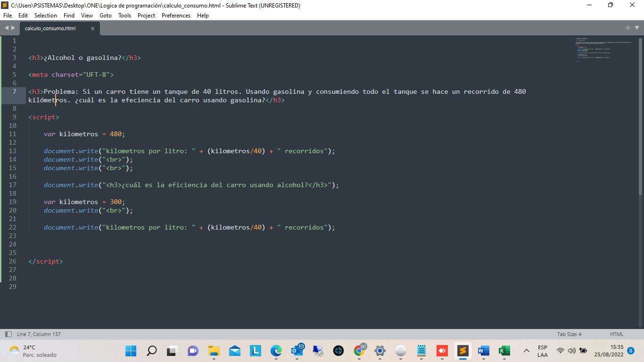Open the tab list dropdown arrow
Image resolution: width=644 pixels, height=362 pixels.
[x=636, y=28]
